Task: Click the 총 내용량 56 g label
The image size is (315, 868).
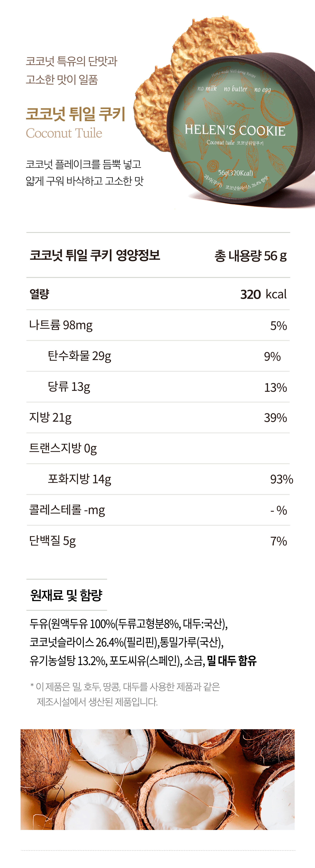Action: (250, 256)
